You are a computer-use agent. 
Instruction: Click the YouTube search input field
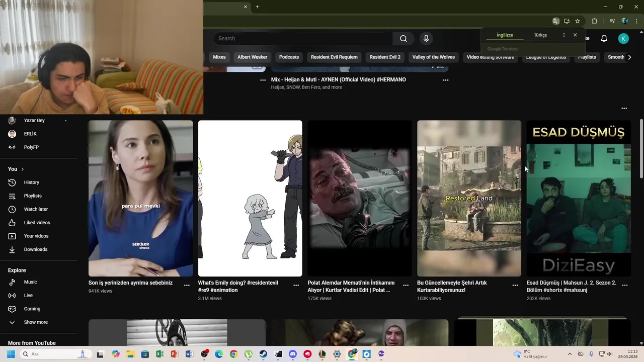tap(303, 39)
